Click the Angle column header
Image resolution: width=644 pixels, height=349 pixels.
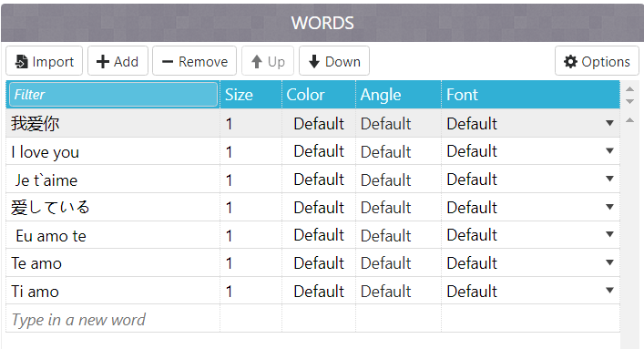coord(398,95)
